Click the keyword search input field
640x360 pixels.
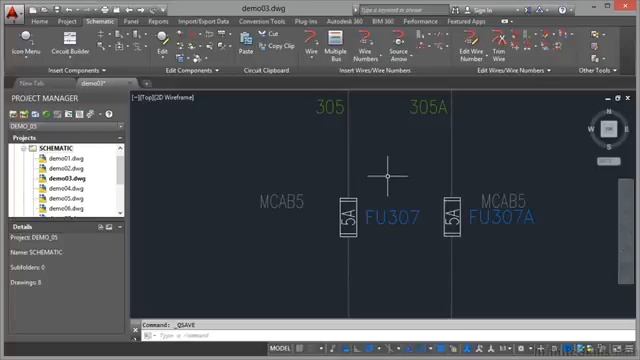(x=404, y=10)
